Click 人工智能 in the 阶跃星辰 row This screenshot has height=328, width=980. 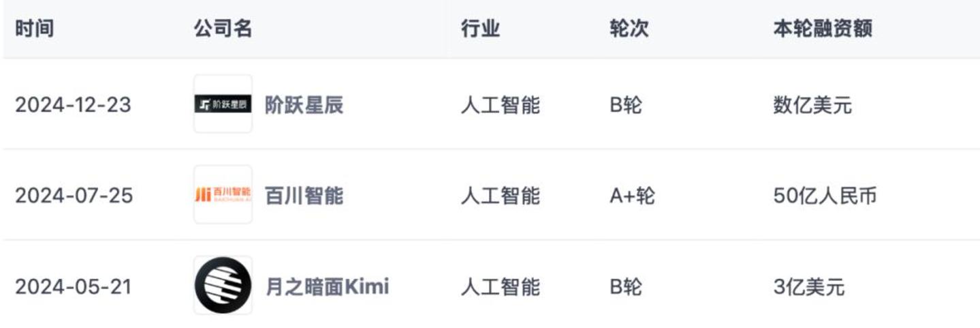coord(500,105)
